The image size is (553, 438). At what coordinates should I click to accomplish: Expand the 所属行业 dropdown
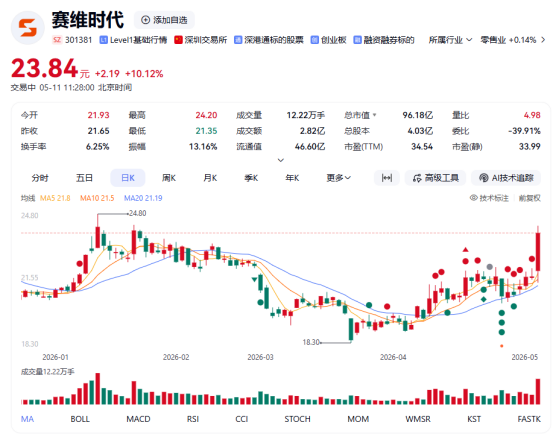450,40
